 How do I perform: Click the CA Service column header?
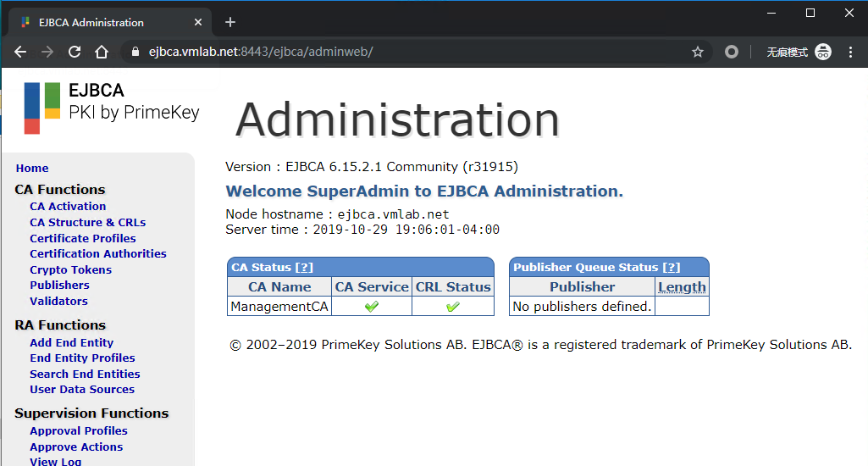pyautogui.click(x=372, y=287)
